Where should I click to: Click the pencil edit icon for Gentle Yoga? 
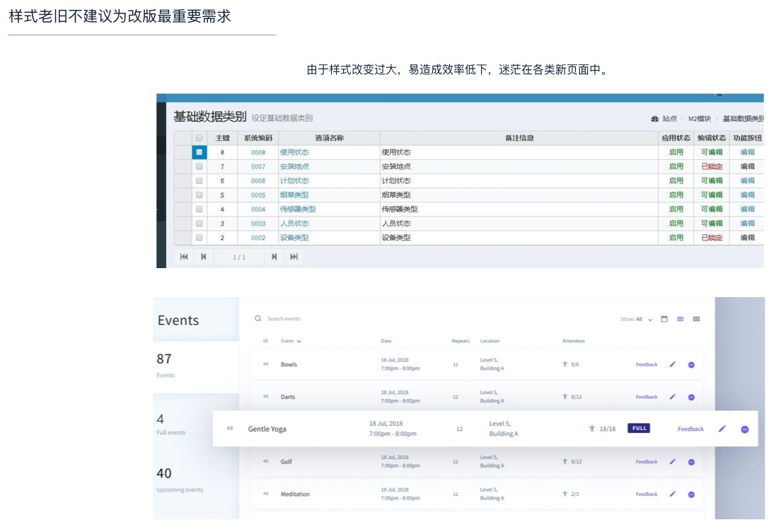pyautogui.click(x=721, y=429)
